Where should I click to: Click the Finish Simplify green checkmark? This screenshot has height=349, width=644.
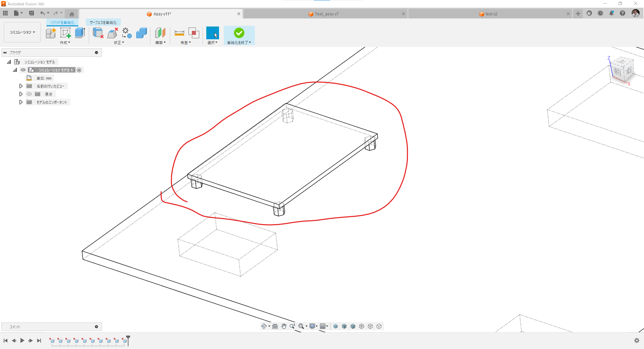239,33
